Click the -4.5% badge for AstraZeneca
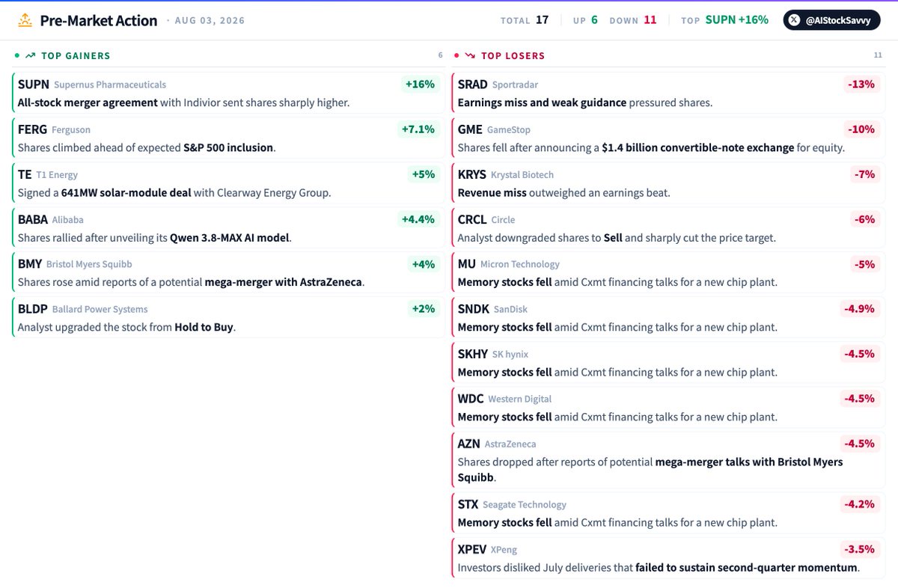Viewport: 898px width, 588px height. 858,444
